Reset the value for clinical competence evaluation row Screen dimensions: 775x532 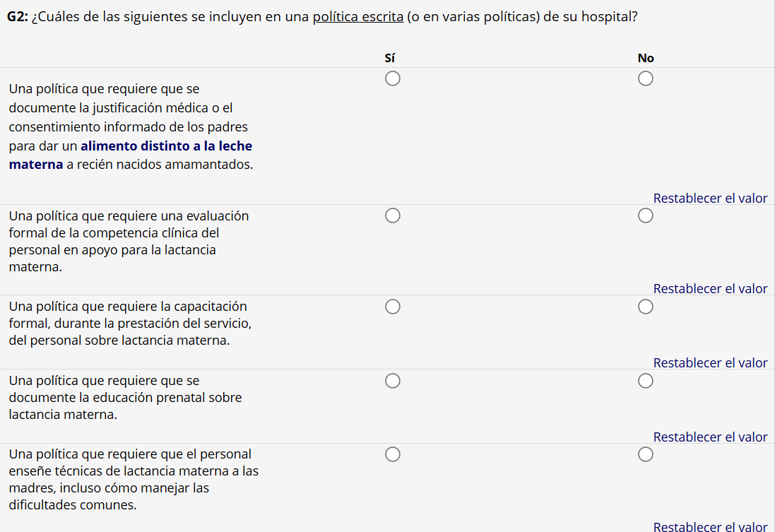tap(710, 289)
